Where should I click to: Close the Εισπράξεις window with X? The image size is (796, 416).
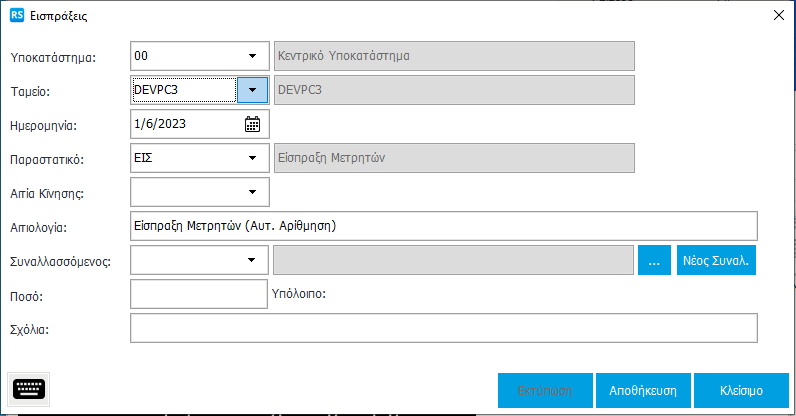click(778, 15)
